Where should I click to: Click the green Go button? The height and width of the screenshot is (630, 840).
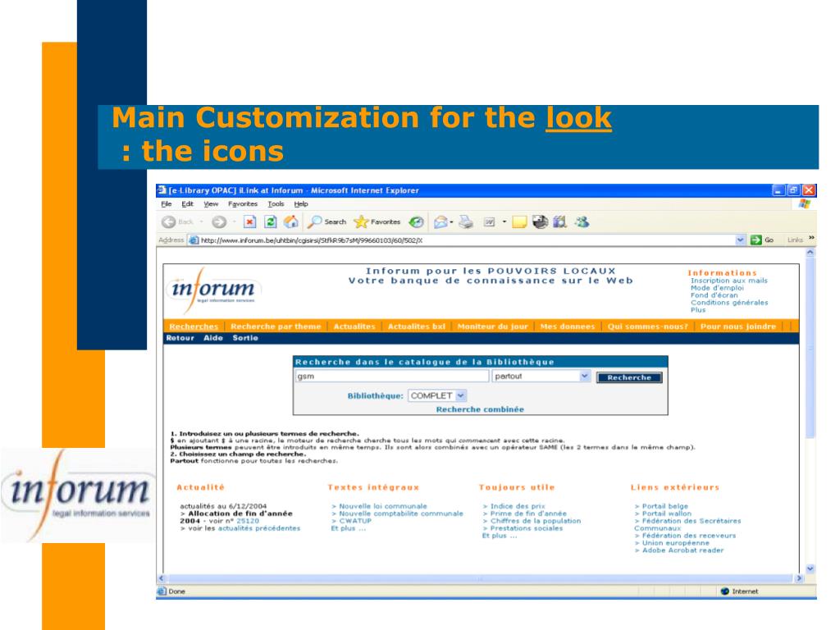pyautogui.click(x=762, y=240)
